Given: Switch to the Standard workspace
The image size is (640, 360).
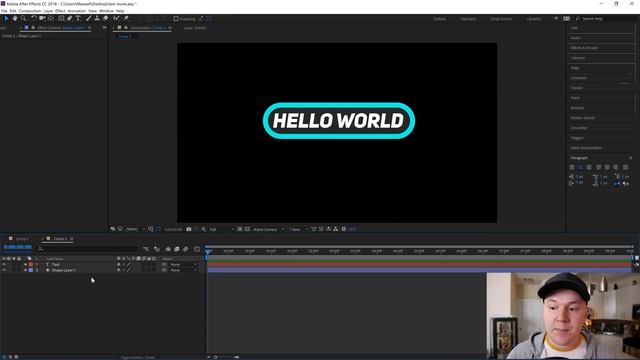Looking at the screenshot, I should pyautogui.click(x=468, y=19).
